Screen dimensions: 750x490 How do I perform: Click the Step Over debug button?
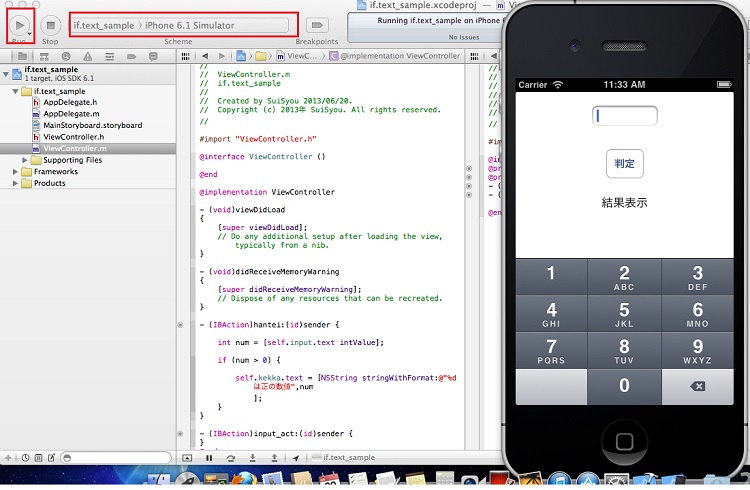(x=231, y=458)
